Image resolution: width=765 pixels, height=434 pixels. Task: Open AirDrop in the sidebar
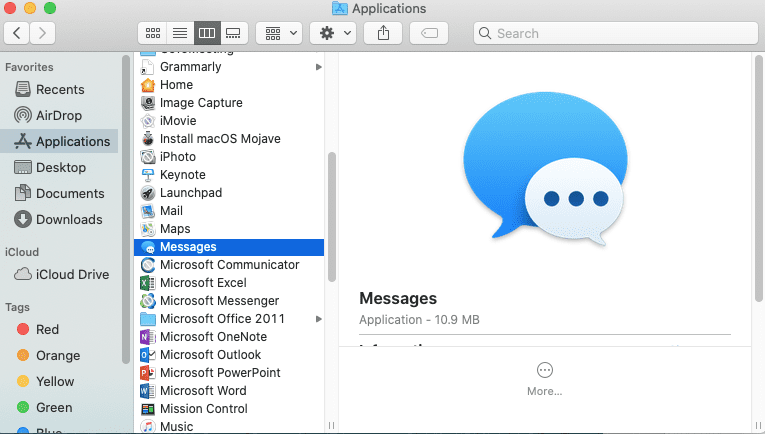[59, 116]
